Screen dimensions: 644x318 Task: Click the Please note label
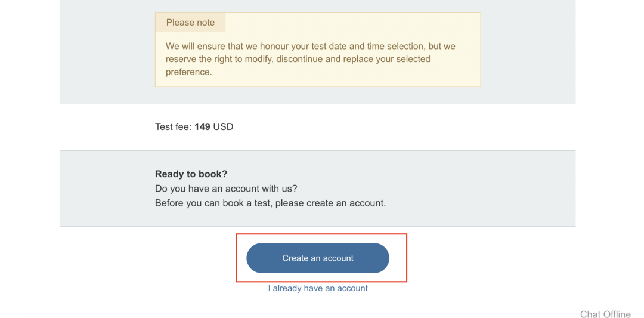[x=190, y=23]
